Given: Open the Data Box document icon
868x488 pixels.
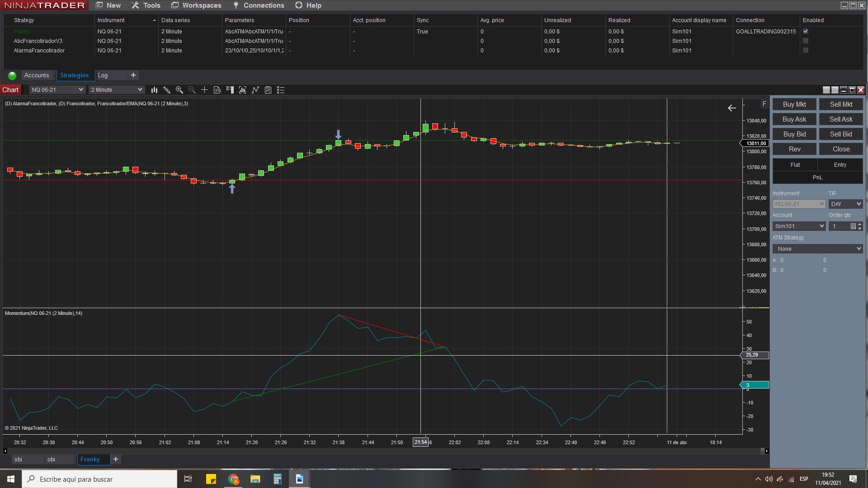Looking at the screenshot, I should [x=217, y=90].
